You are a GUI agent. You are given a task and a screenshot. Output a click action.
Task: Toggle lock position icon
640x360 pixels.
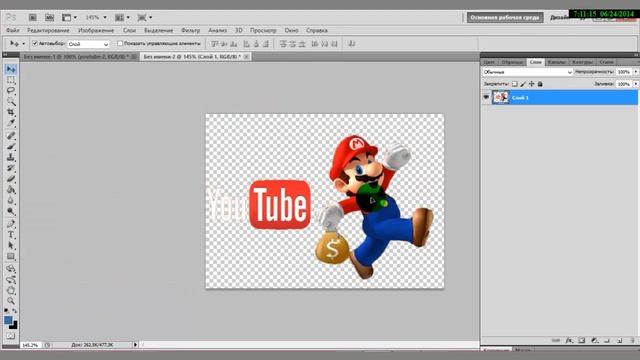tap(531, 84)
